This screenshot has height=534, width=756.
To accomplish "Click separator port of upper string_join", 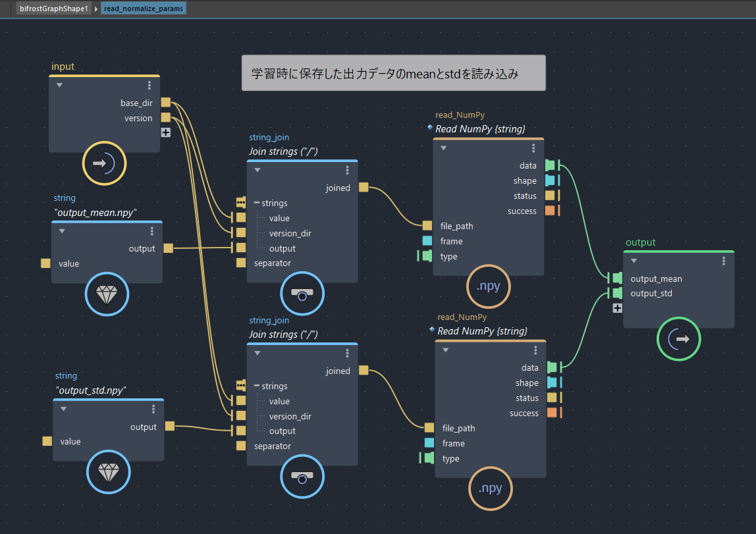I will (241, 263).
